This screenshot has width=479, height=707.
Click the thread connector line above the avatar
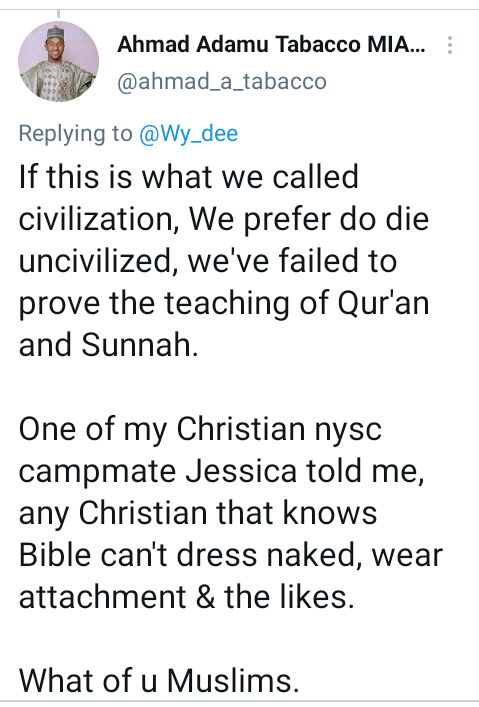[x=58, y=14]
